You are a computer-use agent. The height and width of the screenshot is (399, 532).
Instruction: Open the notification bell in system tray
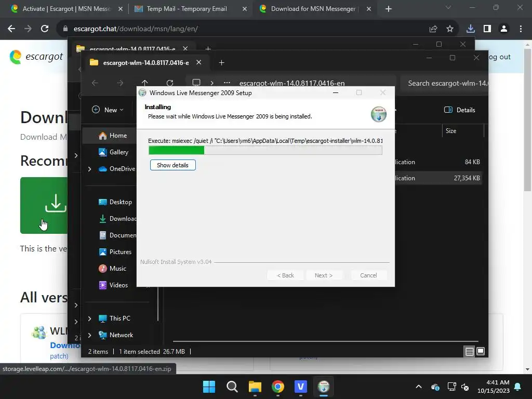point(518,387)
